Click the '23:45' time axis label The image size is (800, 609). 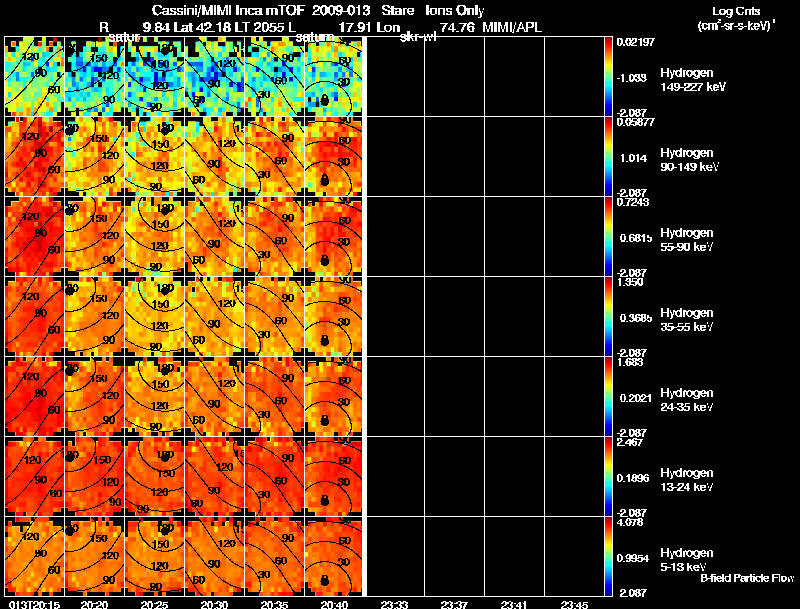[x=574, y=605]
